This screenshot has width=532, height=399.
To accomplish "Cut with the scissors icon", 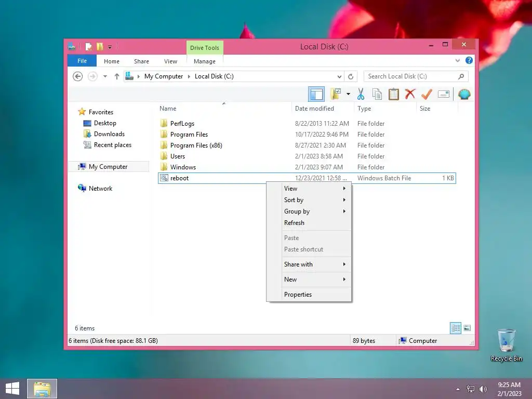I will tap(361, 94).
